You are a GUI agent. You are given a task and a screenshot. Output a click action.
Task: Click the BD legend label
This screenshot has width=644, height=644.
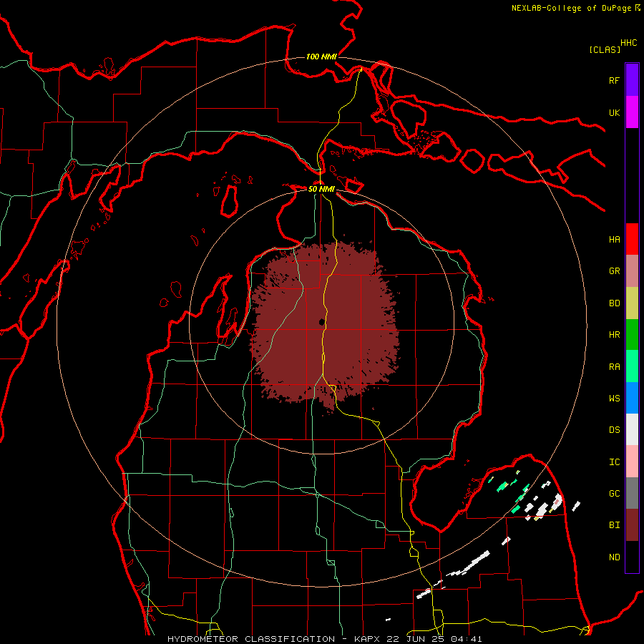click(614, 303)
